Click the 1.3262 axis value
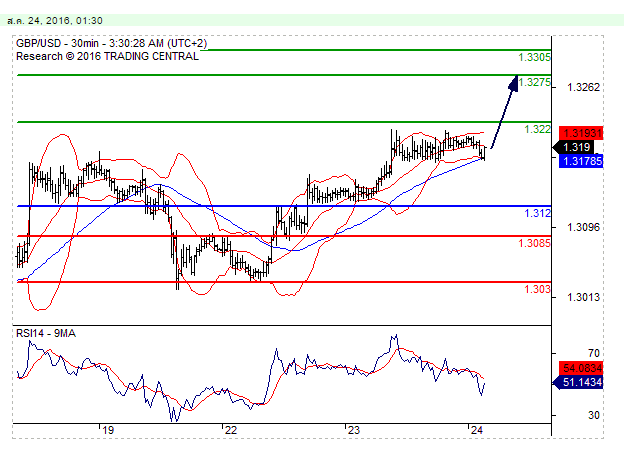The image size is (624, 458). pyautogui.click(x=583, y=87)
